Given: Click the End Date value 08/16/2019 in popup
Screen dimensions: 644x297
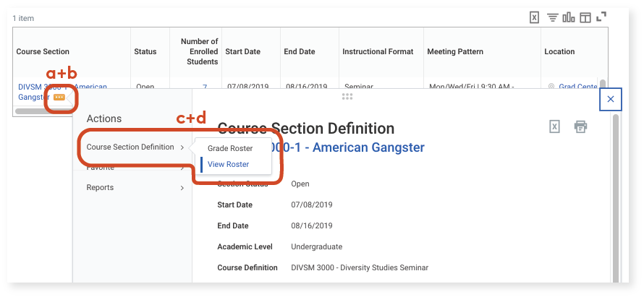Looking at the screenshot, I should point(312,225).
